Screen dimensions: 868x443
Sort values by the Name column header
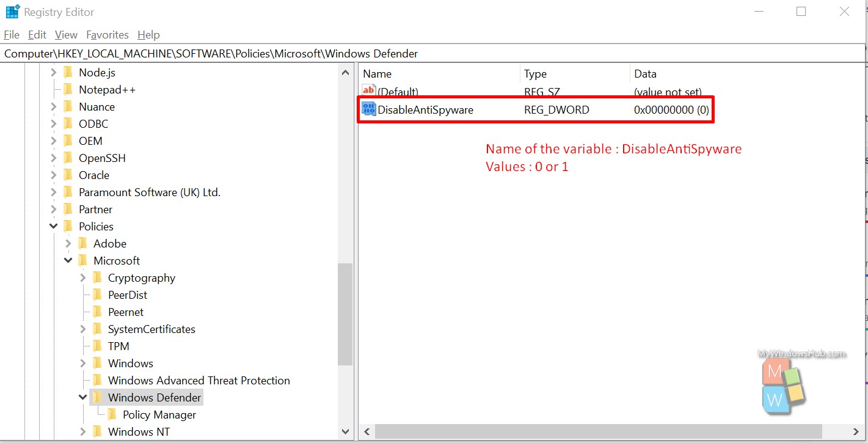[x=439, y=74]
